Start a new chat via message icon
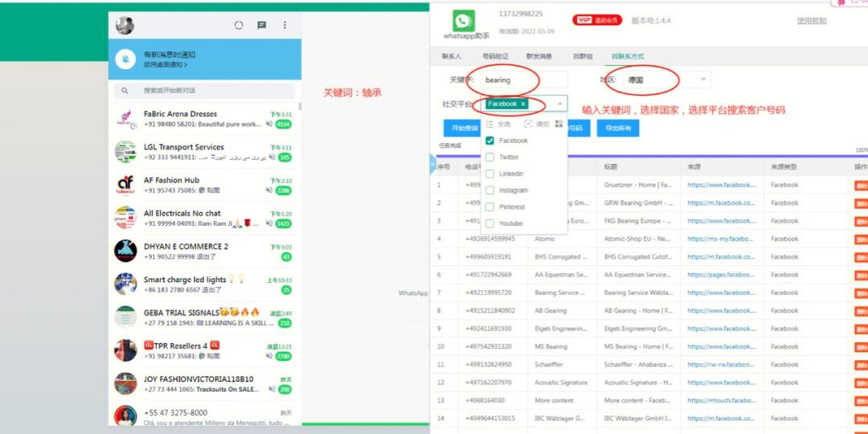The image size is (868, 434). coord(262,25)
